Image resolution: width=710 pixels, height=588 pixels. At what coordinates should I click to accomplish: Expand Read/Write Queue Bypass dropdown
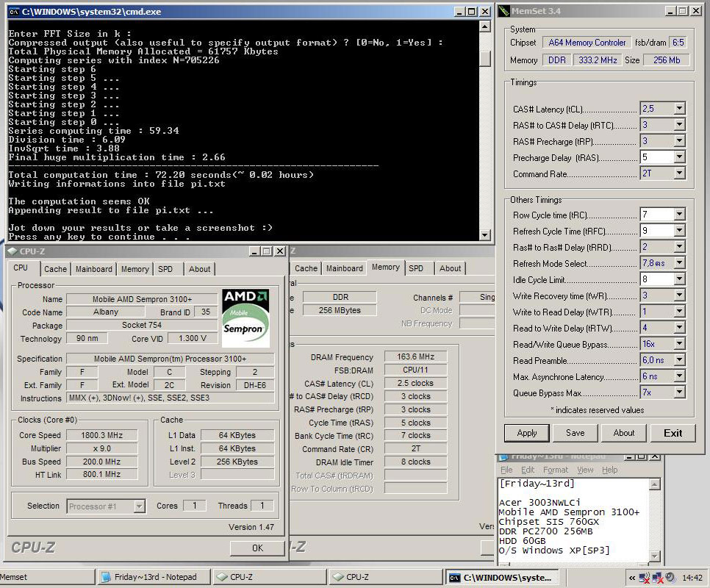679,344
